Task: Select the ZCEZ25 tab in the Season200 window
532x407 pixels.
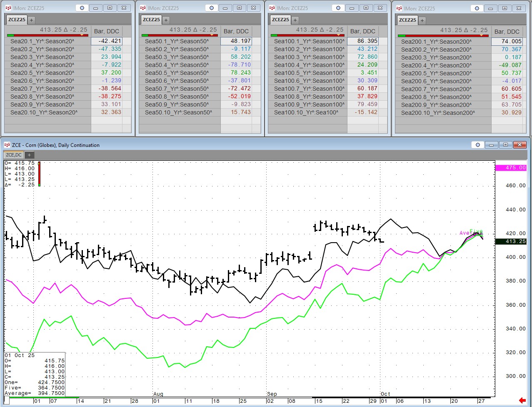Action: [407, 20]
